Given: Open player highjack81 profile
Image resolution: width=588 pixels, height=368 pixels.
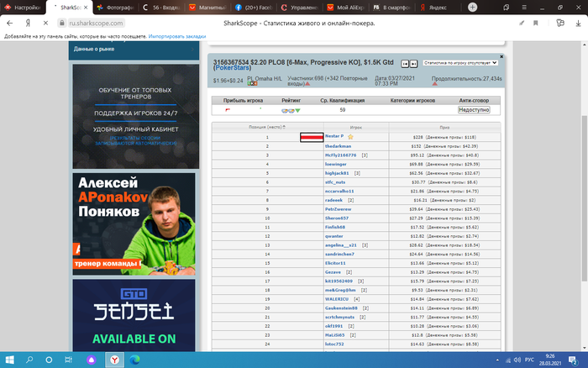Looking at the screenshot, I should (337, 173).
